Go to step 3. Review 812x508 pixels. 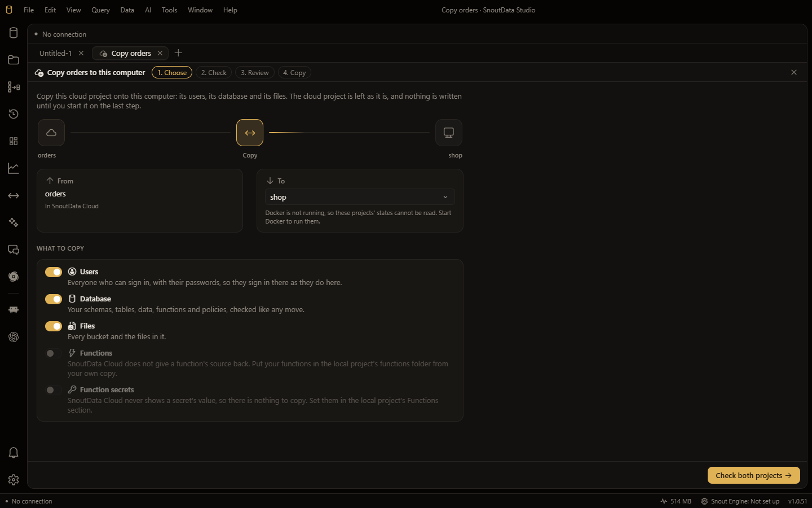point(255,73)
